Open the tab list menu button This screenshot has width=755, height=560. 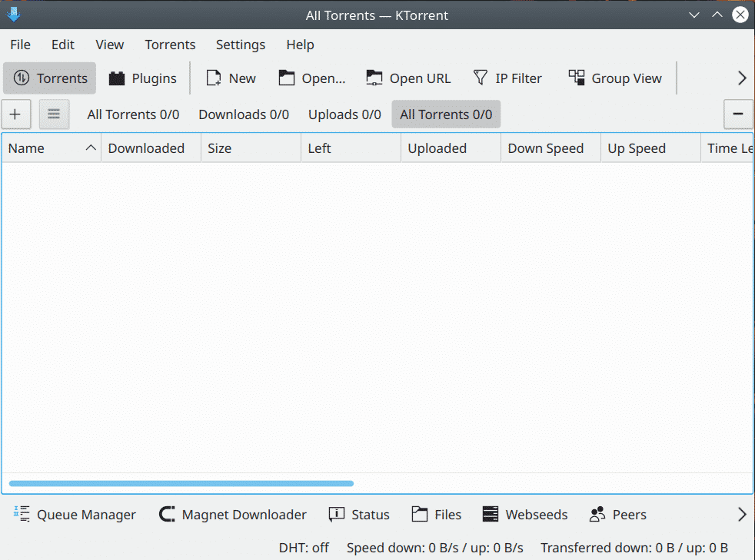(x=54, y=114)
